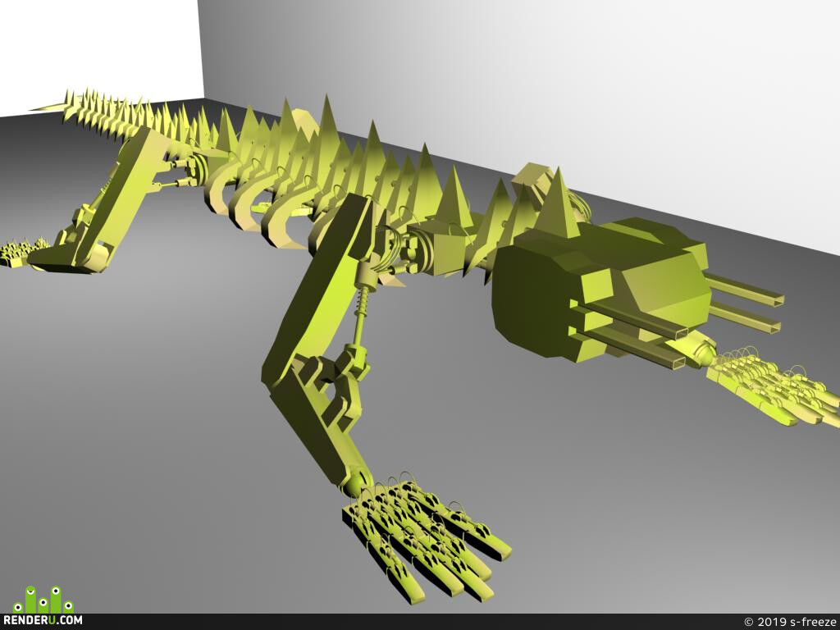The height and width of the screenshot is (630, 840).
Task: Select the robot's blocky head
Action: point(600,288)
